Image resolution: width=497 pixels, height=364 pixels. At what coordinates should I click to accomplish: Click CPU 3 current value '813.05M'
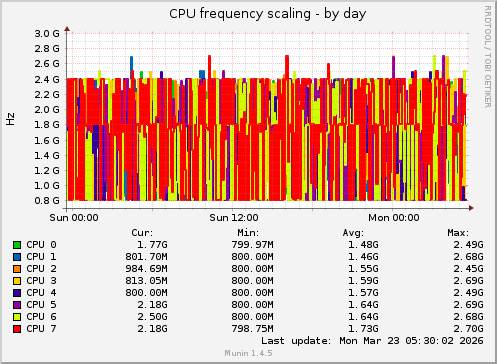pyautogui.click(x=146, y=281)
